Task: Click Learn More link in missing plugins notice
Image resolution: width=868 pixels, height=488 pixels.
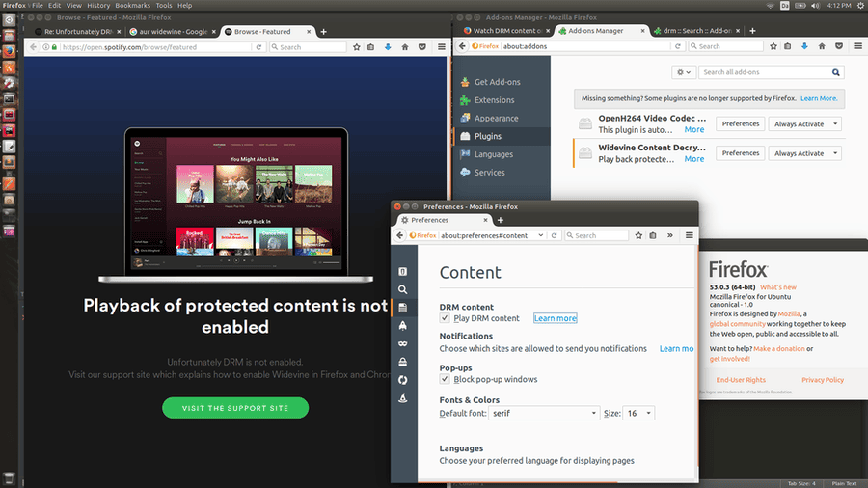Action: [819, 98]
